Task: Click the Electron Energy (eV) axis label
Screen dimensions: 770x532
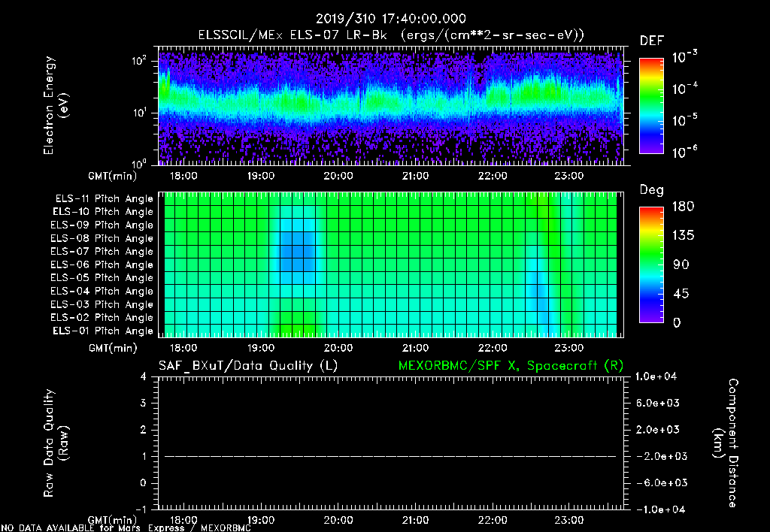Action: [x=56, y=105]
